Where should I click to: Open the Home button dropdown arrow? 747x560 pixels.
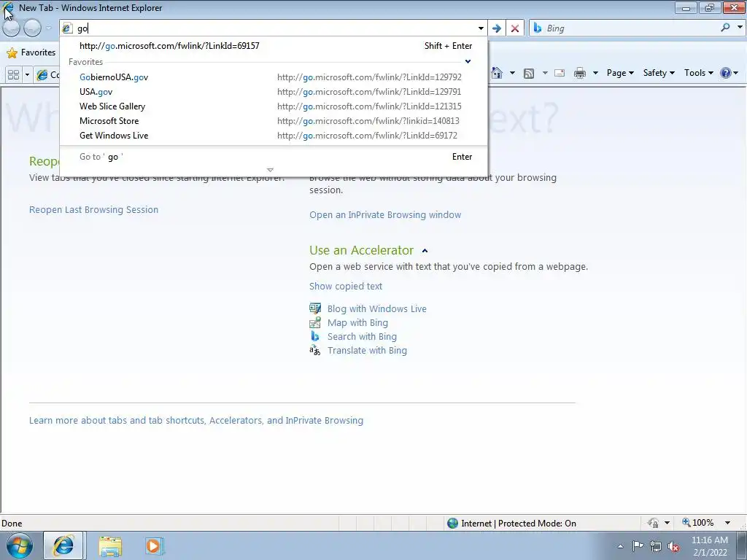(512, 73)
